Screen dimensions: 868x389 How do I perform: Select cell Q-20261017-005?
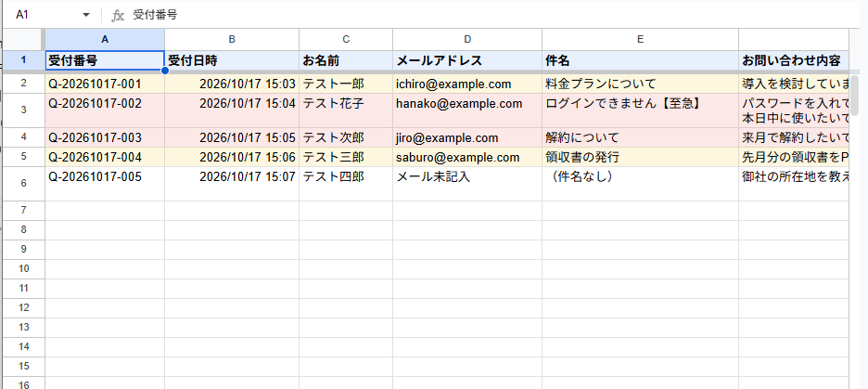click(105, 184)
